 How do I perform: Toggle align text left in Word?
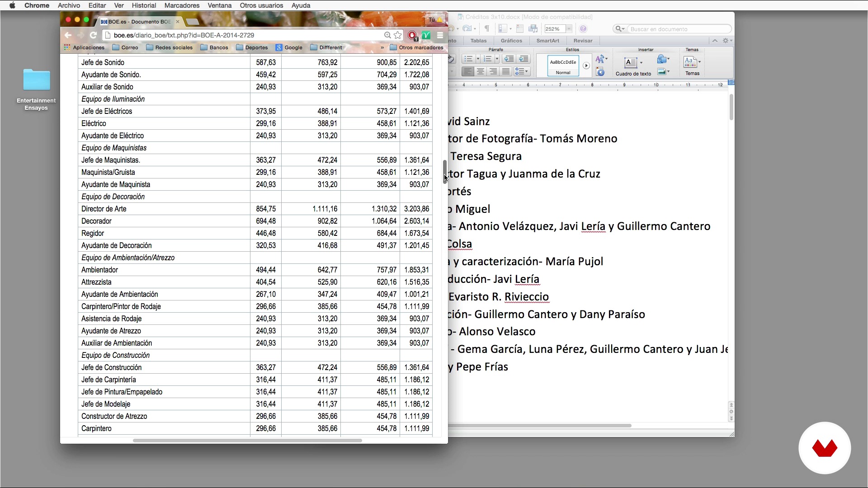point(468,71)
